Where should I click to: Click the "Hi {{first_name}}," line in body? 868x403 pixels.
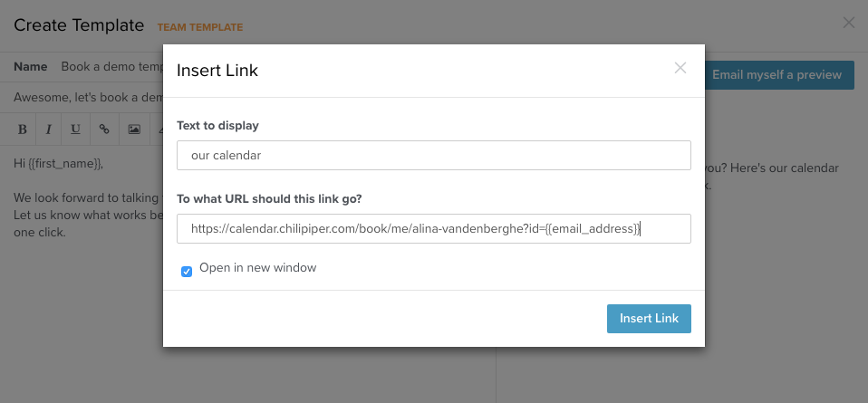pyautogui.click(x=59, y=165)
